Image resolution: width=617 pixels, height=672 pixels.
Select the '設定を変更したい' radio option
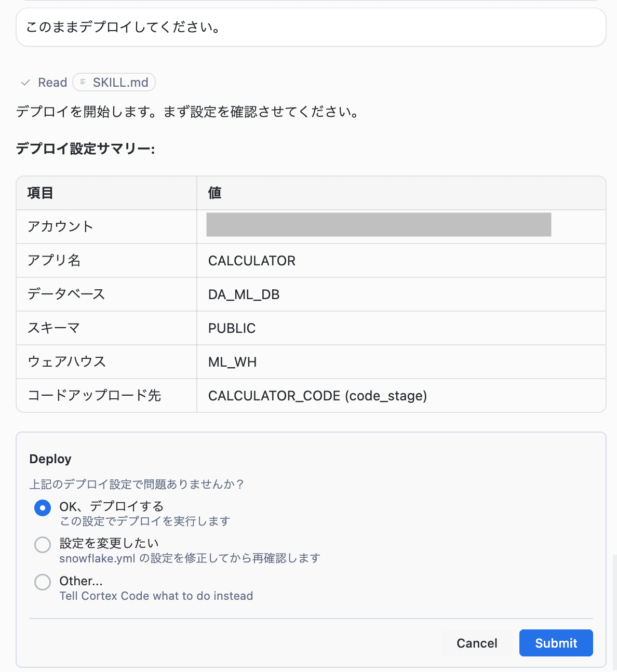(43, 545)
